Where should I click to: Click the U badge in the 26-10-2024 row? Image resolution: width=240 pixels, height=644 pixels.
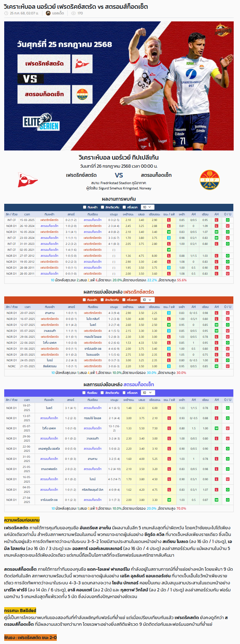[228, 226]
